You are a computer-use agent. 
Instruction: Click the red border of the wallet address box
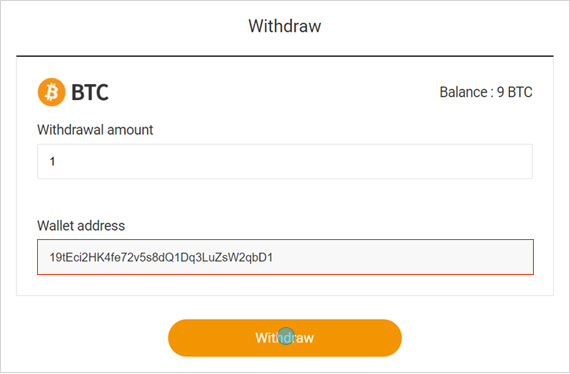(x=285, y=240)
